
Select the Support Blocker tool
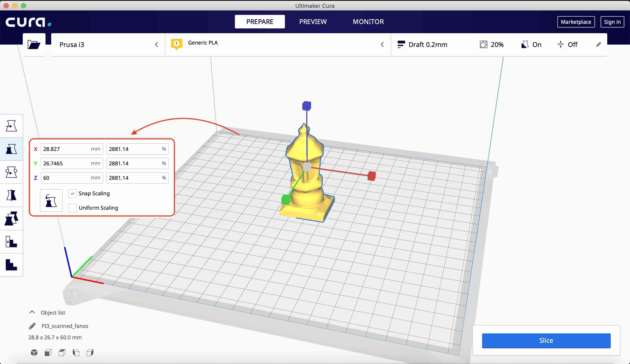click(x=11, y=242)
